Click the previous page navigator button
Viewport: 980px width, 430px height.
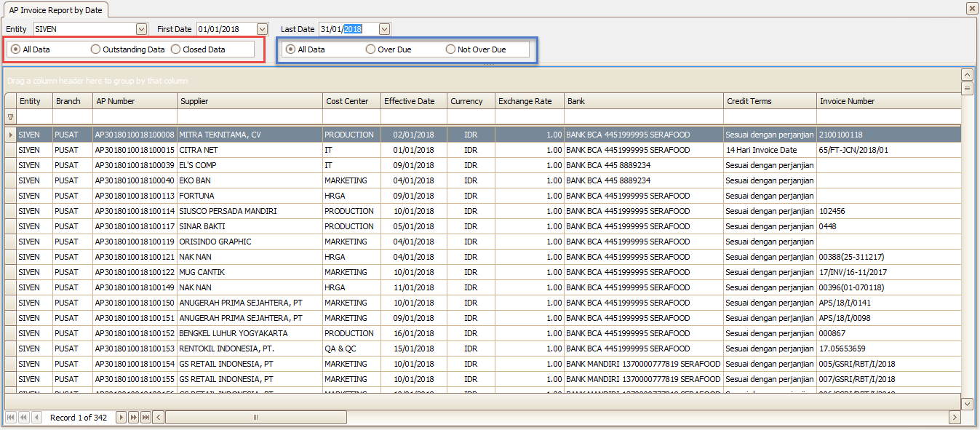coord(23,418)
